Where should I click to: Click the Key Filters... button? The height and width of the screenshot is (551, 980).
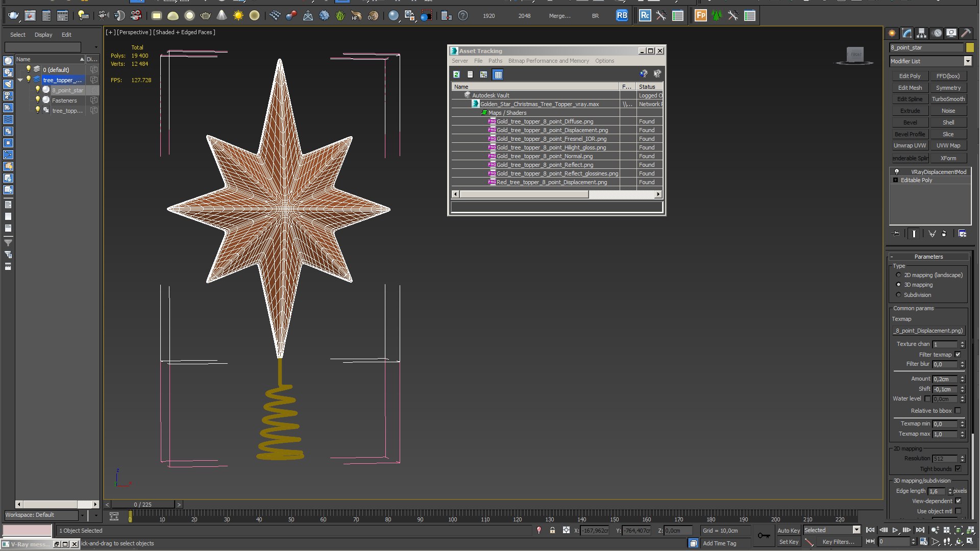pyautogui.click(x=838, y=542)
